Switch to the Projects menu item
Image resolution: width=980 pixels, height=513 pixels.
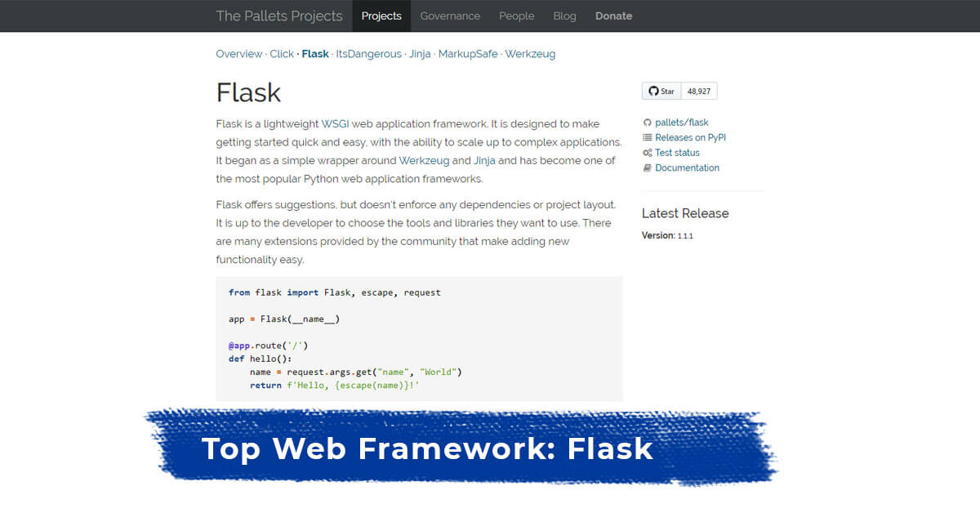pos(381,16)
